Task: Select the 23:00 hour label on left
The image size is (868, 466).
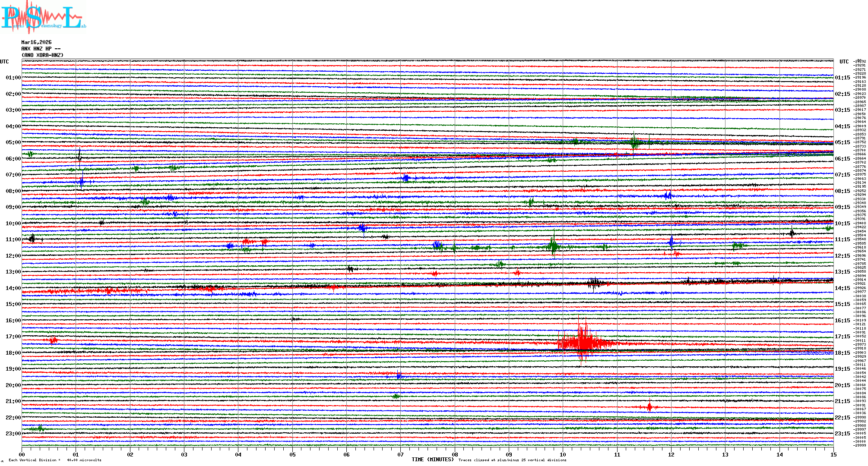Action: [x=13, y=434]
